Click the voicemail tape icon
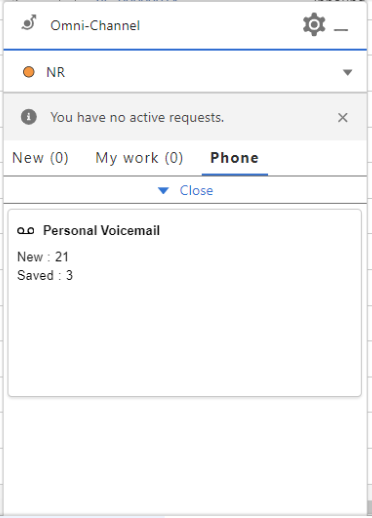Viewport: 372px width, 518px height. (26, 231)
